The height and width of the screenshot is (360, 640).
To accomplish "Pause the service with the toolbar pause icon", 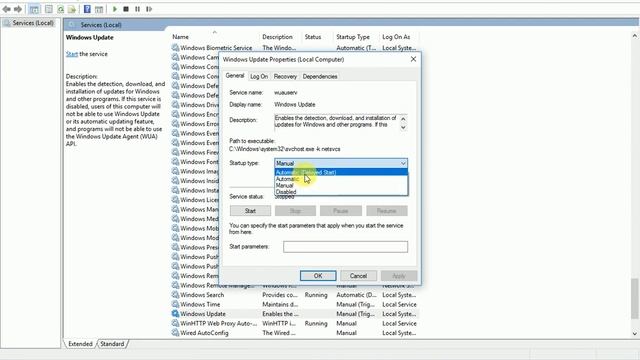I will pos(138,9).
